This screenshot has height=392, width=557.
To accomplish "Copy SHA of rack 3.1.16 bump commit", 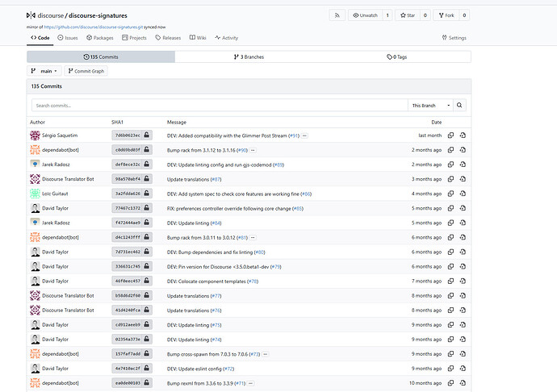I will pyautogui.click(x=450, y=150).
